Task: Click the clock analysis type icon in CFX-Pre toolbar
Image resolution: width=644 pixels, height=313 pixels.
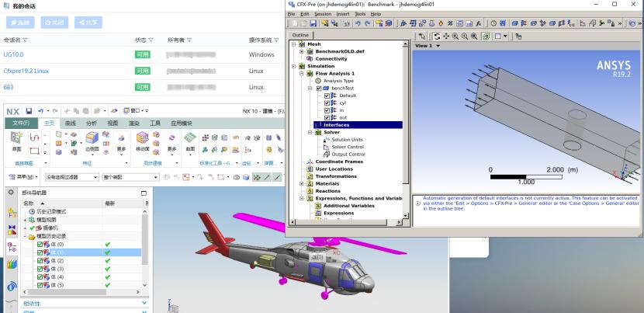Action: click(x=493, y=23)
